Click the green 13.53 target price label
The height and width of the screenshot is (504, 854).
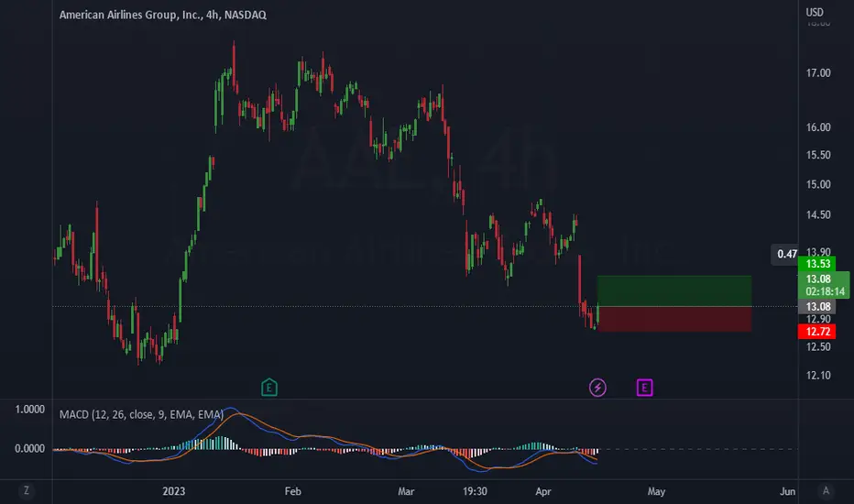tap(816, 264)
